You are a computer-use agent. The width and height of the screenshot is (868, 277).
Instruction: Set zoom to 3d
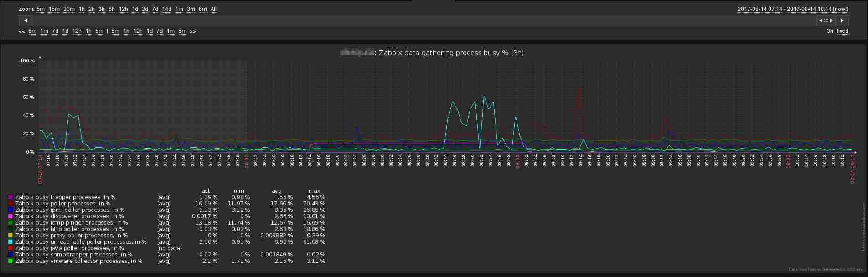tap(145, 9)
